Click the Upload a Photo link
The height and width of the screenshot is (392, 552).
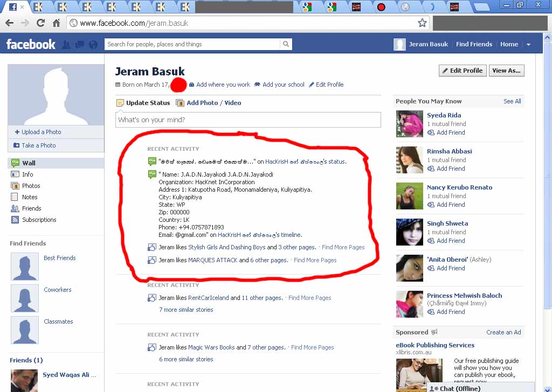38,132
